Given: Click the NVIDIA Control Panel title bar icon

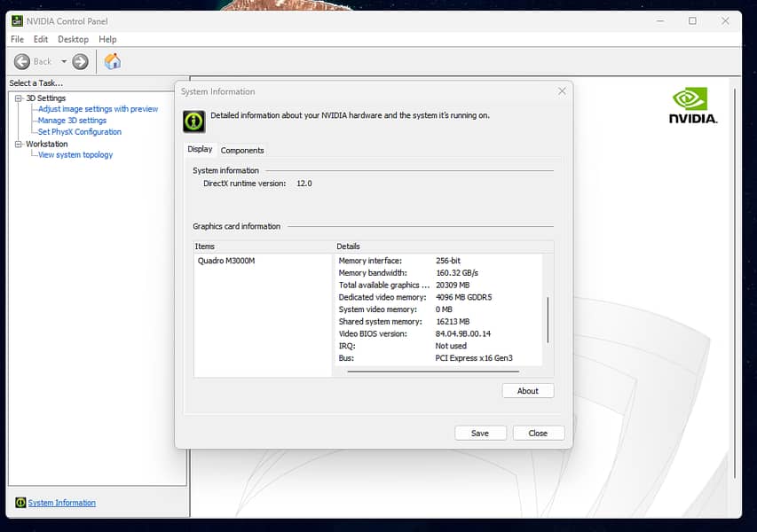Looking at the screenshot, I should pos(17,20).
